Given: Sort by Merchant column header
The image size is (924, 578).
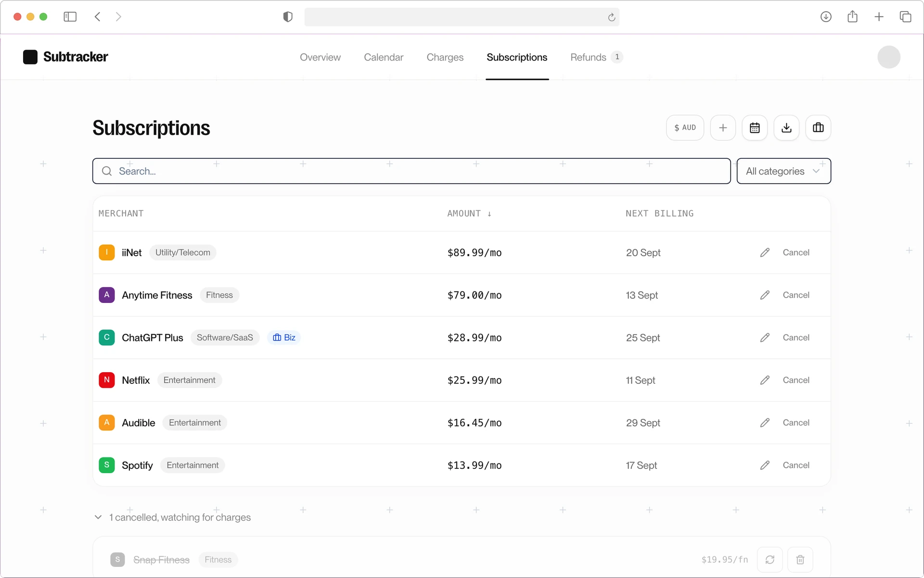Looking at the screenshot, I should (121, 214).
